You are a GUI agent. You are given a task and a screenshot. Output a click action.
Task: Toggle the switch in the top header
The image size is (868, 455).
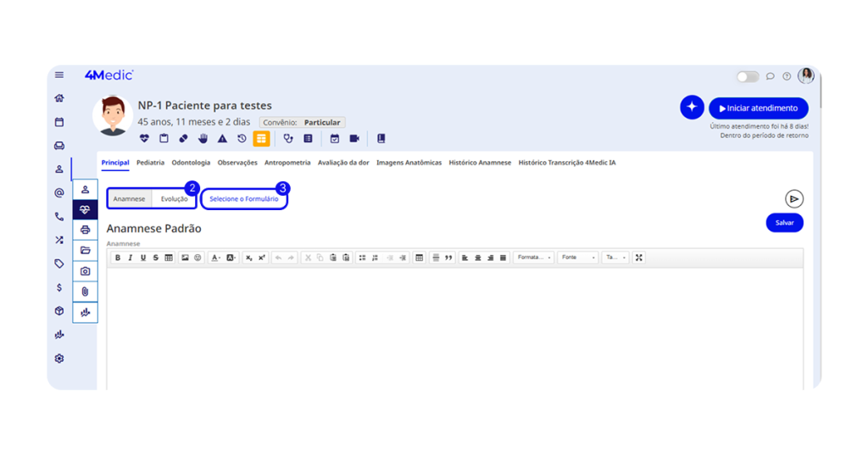pyautogui.click(x=747, y=76)
